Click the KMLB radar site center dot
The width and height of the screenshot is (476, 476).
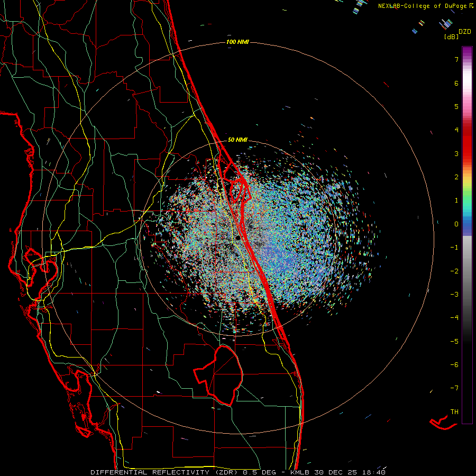pos(239,237)
